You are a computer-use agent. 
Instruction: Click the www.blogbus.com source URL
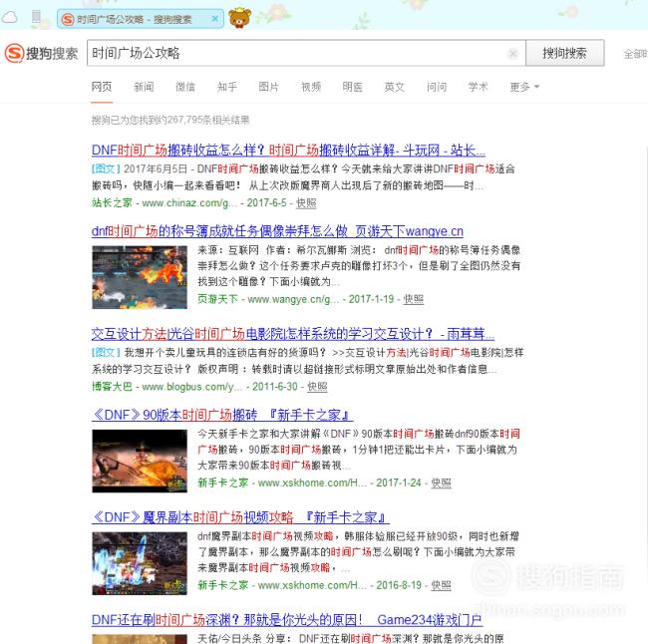click(x=192, y=387)
